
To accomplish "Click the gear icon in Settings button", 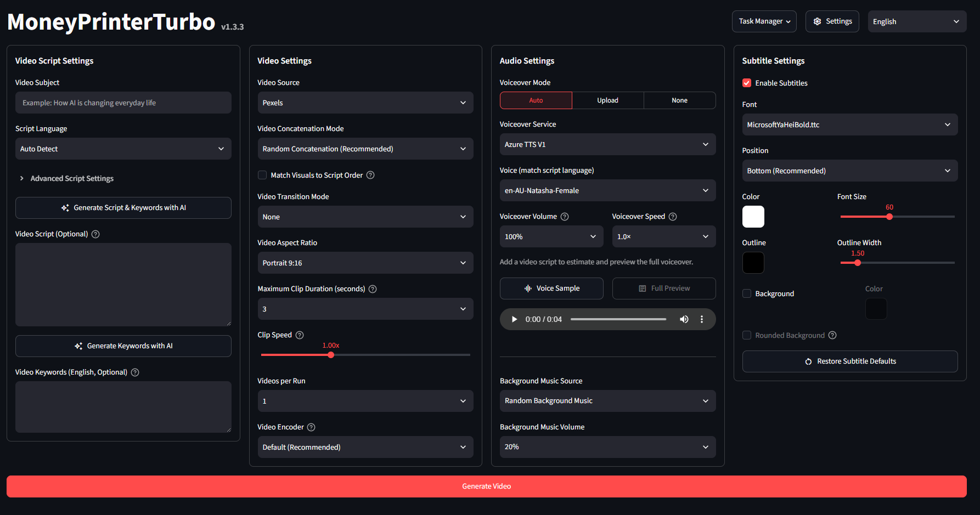I will coord(817,21).
